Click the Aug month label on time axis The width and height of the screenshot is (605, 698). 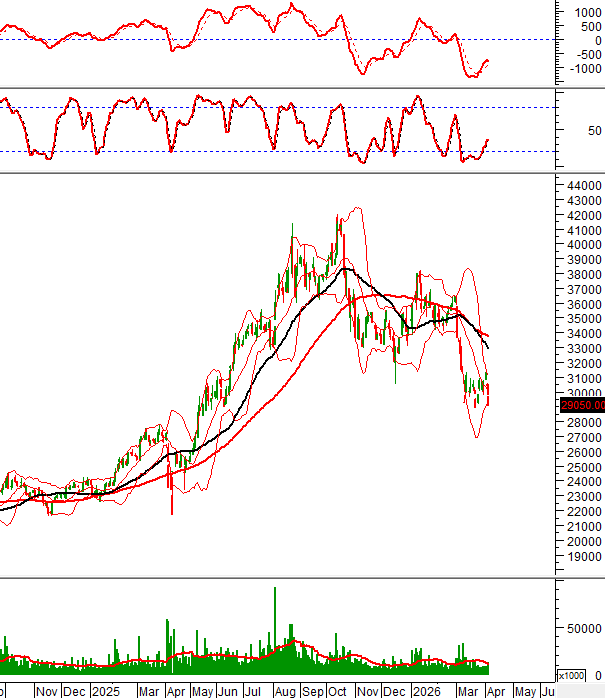(x=284, y=690)
